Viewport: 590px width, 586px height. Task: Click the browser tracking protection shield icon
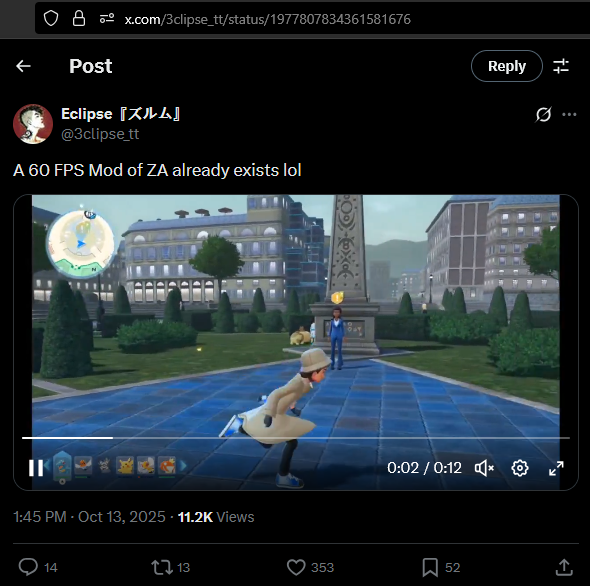click(x=51, y=18)
